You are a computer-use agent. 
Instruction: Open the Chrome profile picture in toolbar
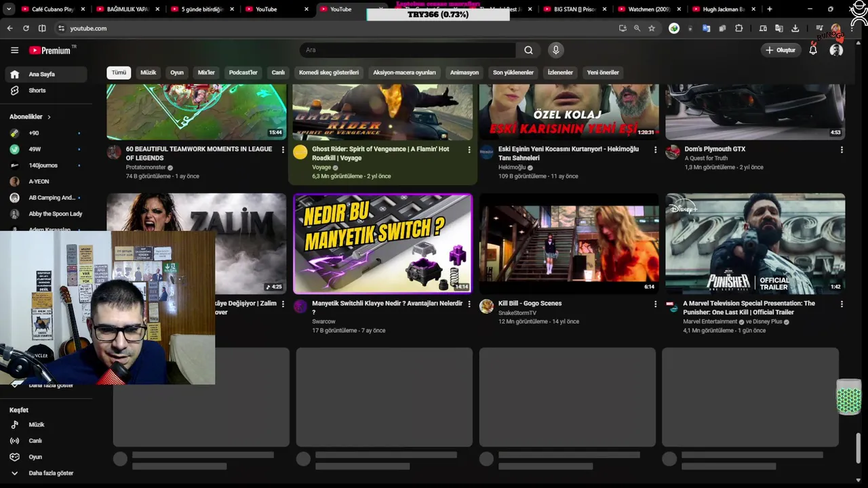836,28
